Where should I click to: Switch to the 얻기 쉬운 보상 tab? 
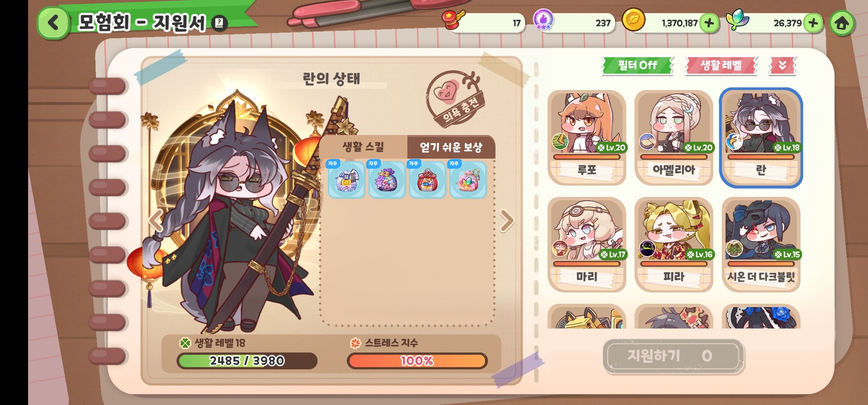click(x=451, y=147)
